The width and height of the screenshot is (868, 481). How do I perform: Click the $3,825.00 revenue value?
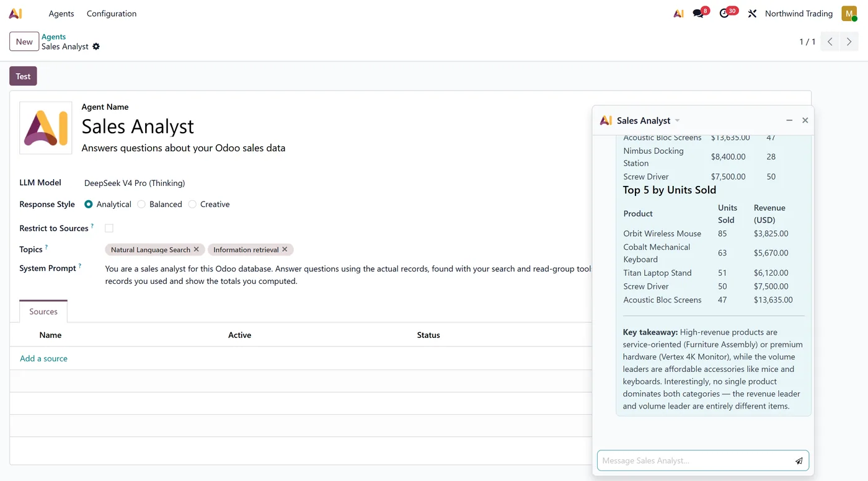(x=771, y=234)
